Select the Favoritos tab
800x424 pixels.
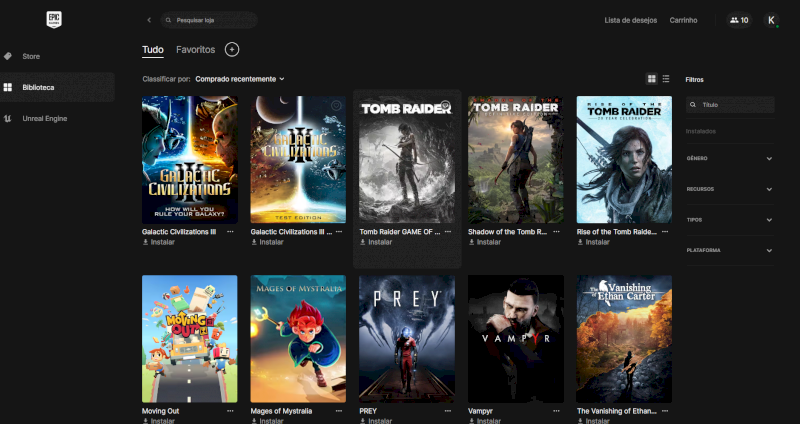coord(195,49)
